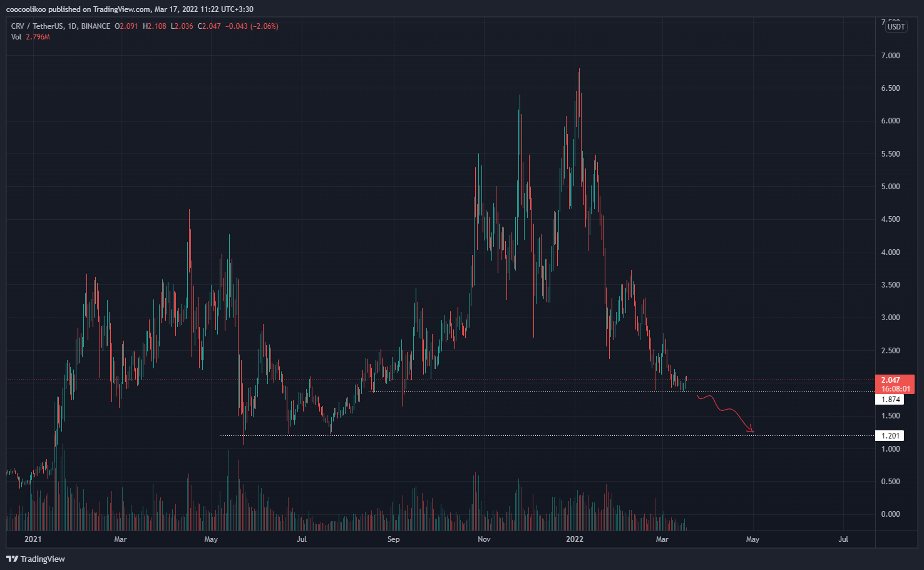
Task: Click the 1.874 support price label
Action: (890, 400)
